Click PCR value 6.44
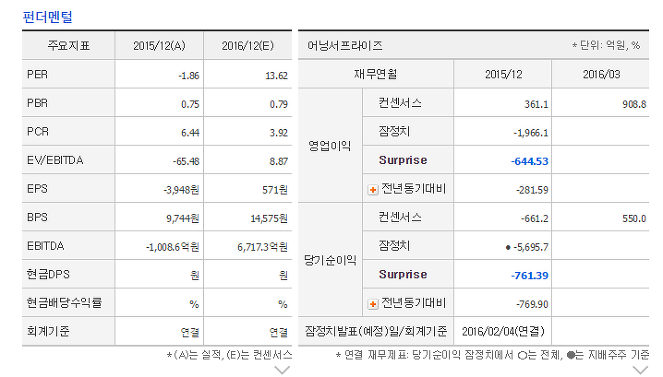Viewport: 663px width, 377px height. coord(190,133)
